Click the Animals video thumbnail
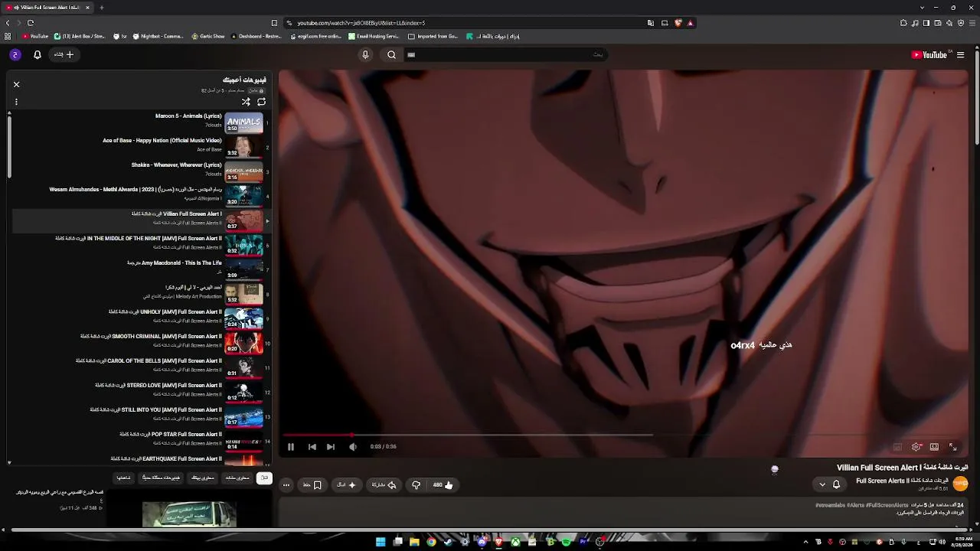Screen dimensions: 980x551 click(x=244, y=122)
